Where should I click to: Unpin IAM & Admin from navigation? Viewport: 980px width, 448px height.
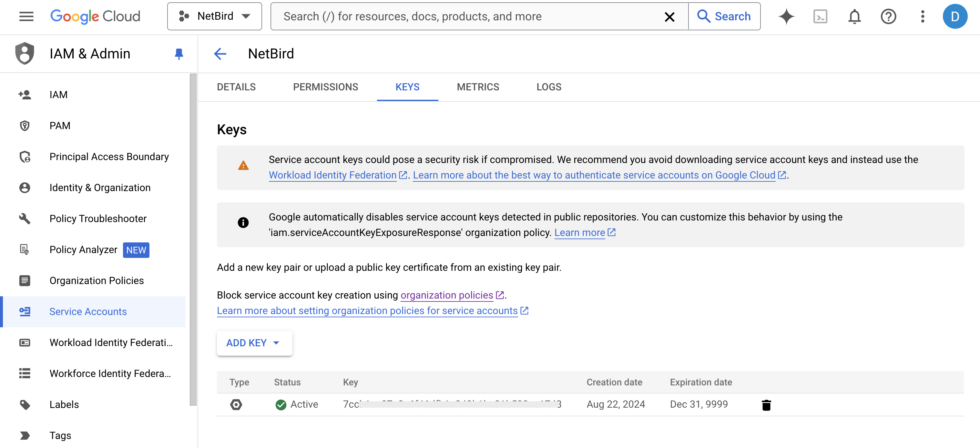click(x=179, y=54)
